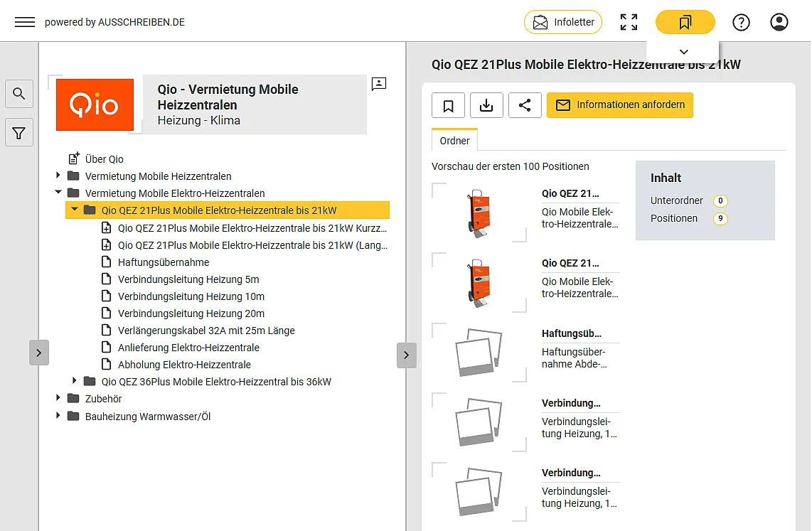Expand the Qio QEZ 36Plus folder
Screen dimensions: 812x531
[x=75, y=380]
